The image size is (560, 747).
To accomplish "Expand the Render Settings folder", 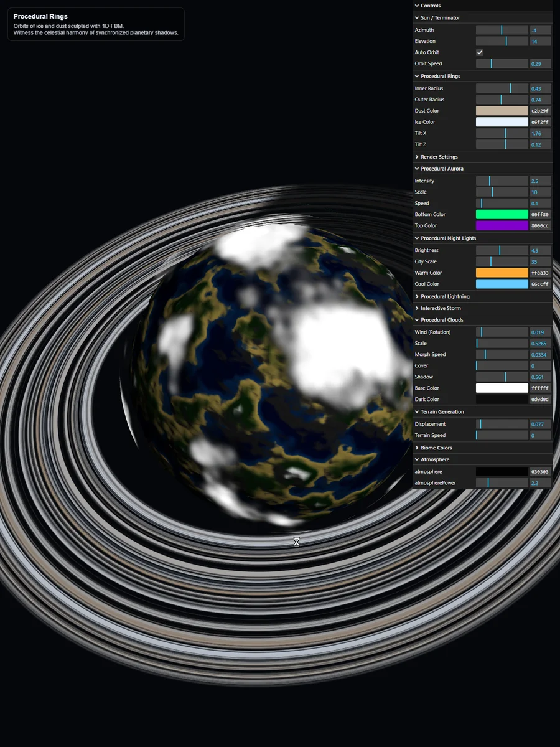I will pos(439,157).
